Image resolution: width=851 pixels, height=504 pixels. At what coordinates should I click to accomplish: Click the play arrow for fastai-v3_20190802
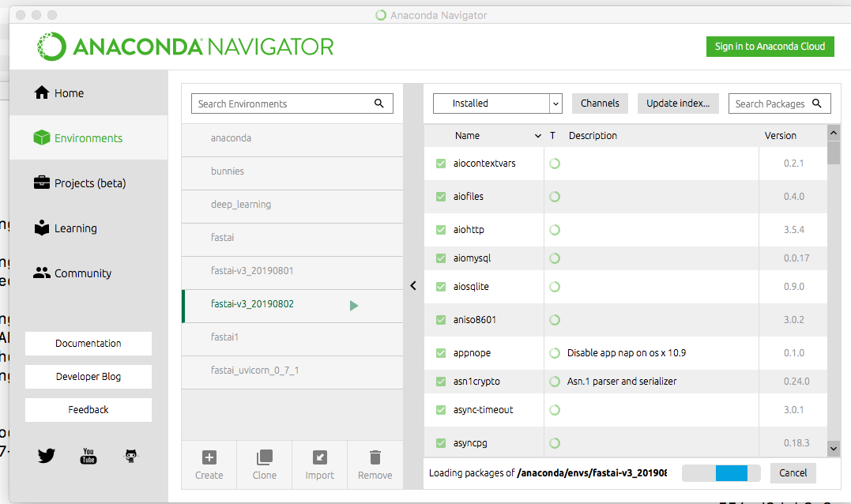tap(354, 306)
